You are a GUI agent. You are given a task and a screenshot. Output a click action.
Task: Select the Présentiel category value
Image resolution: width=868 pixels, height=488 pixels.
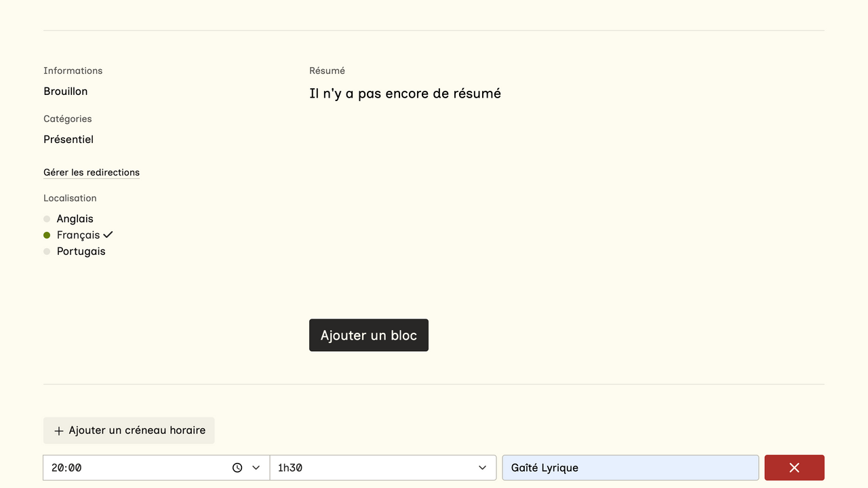coord(68,140)
